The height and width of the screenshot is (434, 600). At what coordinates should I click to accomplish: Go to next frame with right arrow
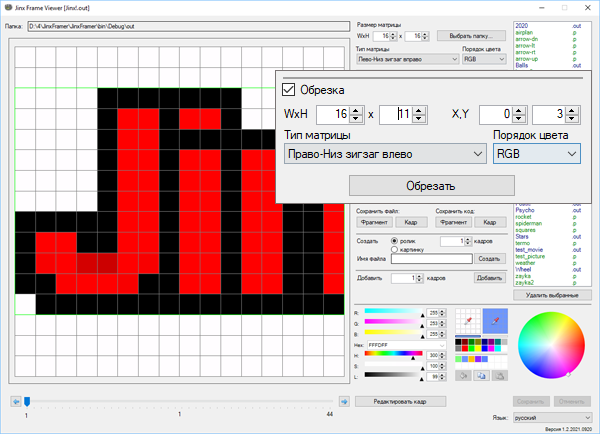click(x=344, y=401)
